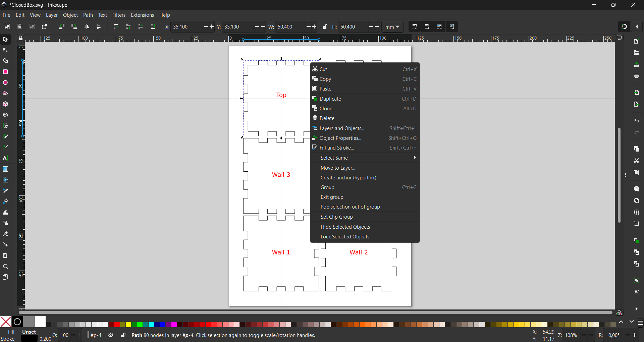Screen dimensions: 644x342
Task: Select the Ellipse tool
Action: click(5, 82)
